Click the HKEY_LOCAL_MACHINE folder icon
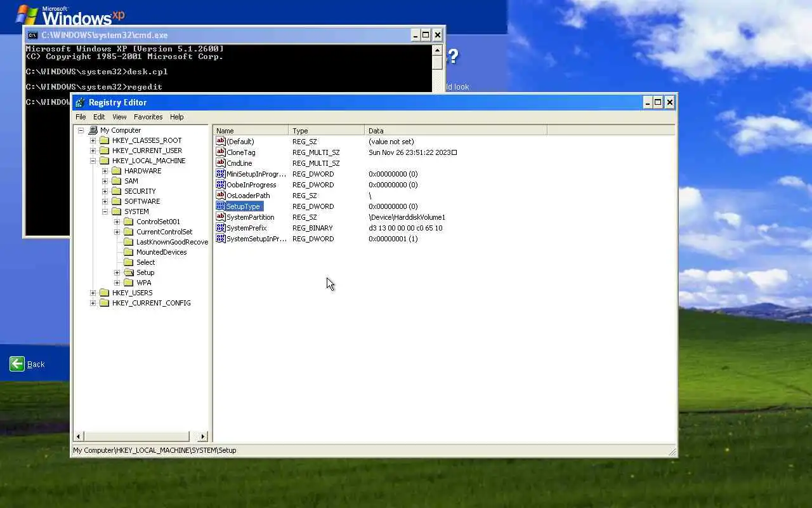 pos(104,161)
